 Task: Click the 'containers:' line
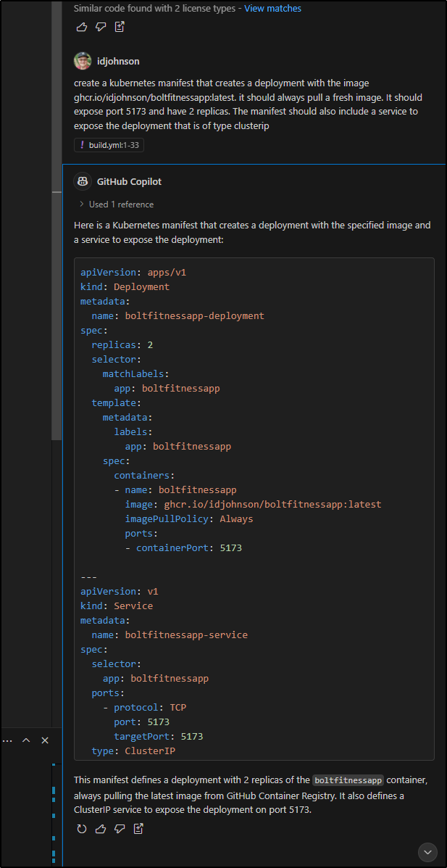144,475
